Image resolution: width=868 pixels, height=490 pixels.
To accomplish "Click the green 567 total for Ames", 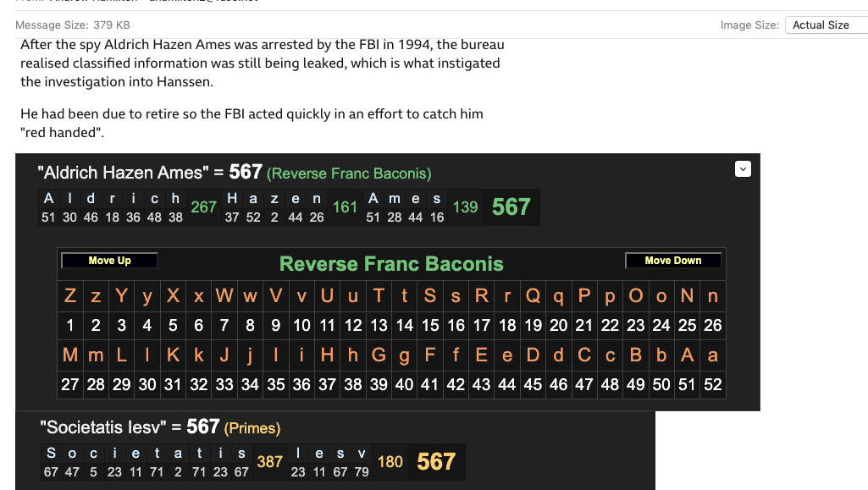I will (x=511, y=207).
